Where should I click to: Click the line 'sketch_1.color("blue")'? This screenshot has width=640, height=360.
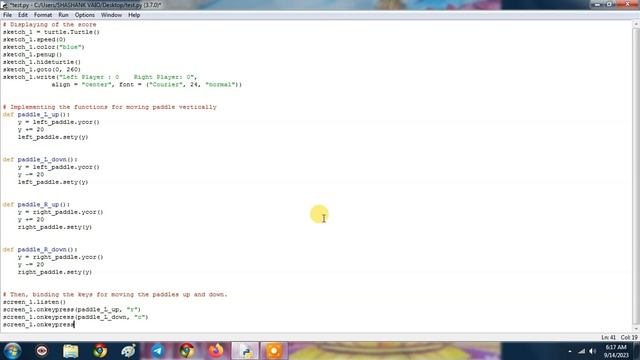(x=44, y=47)
